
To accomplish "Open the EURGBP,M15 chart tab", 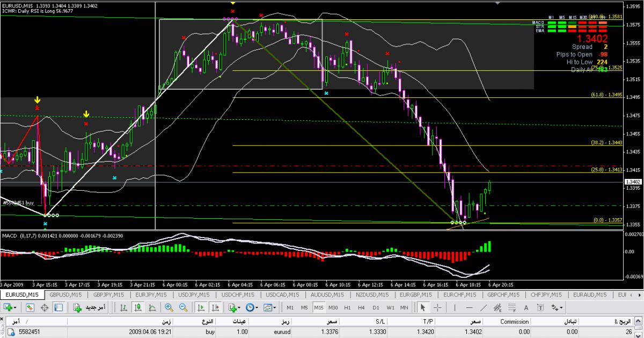I will [416, 295].
